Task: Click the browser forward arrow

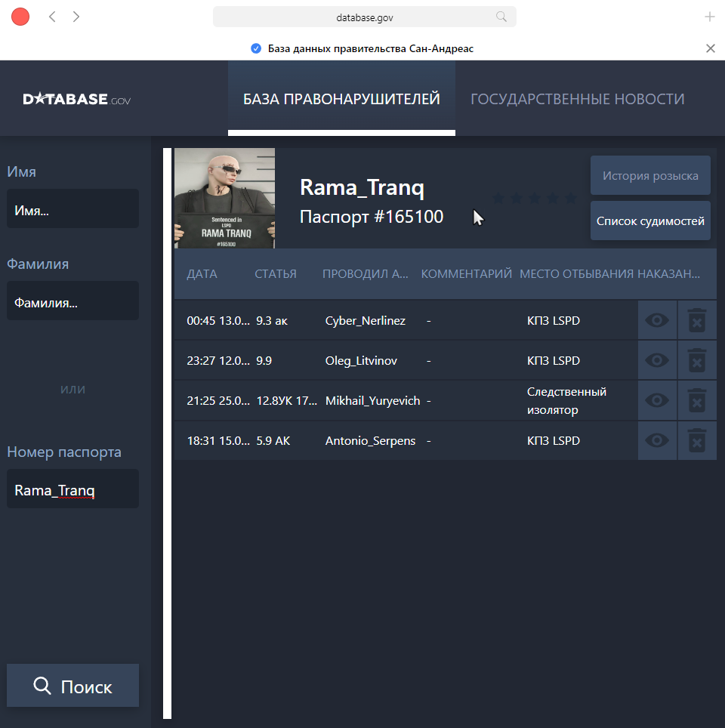Action: (x=76, y=17)
